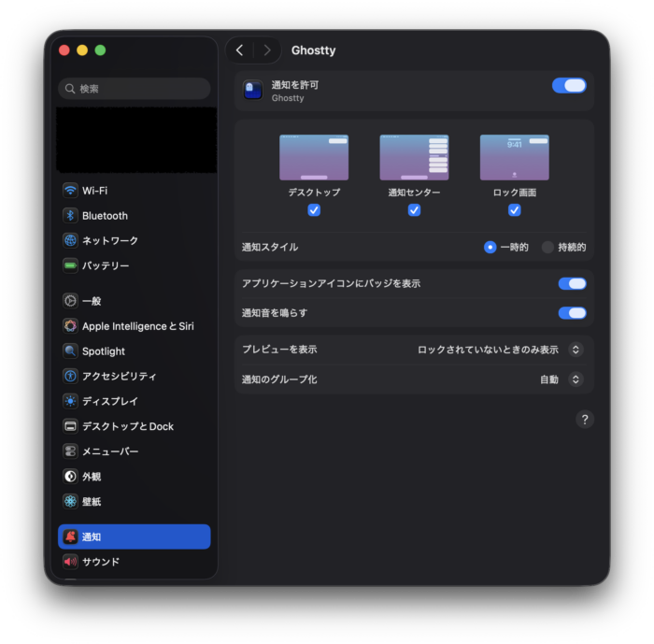Click the 検索 search field
654x644 pixels.
point(134,89)
